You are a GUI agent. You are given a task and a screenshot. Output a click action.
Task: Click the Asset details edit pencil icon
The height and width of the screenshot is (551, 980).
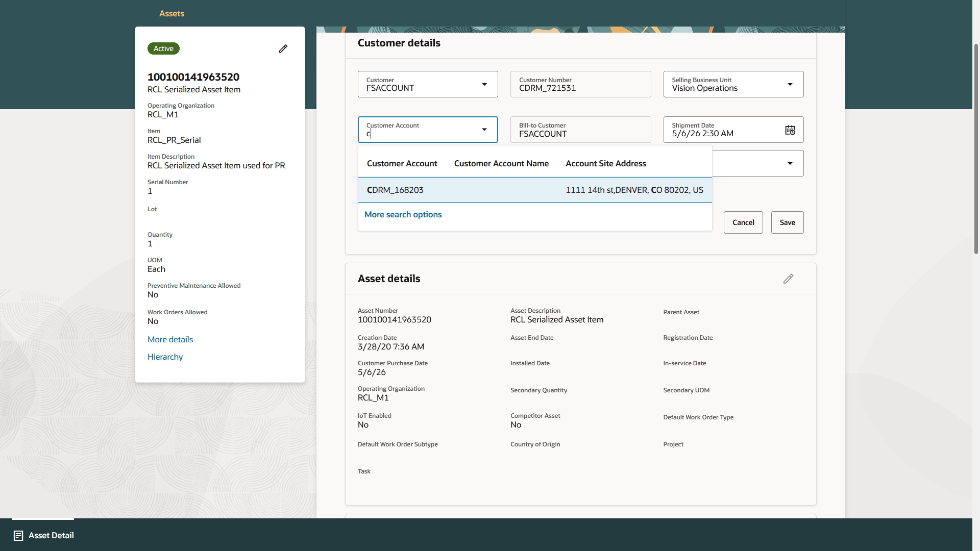pos(788,279)
